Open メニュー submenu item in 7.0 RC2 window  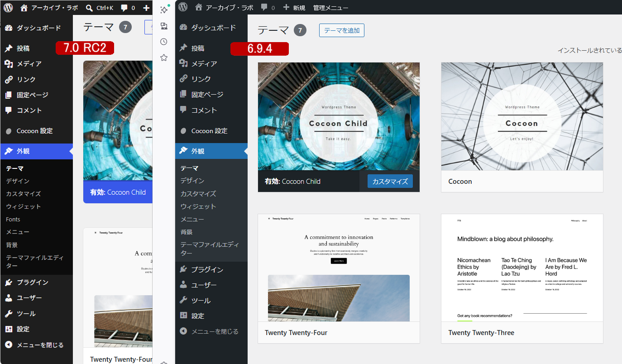(18, 232)
